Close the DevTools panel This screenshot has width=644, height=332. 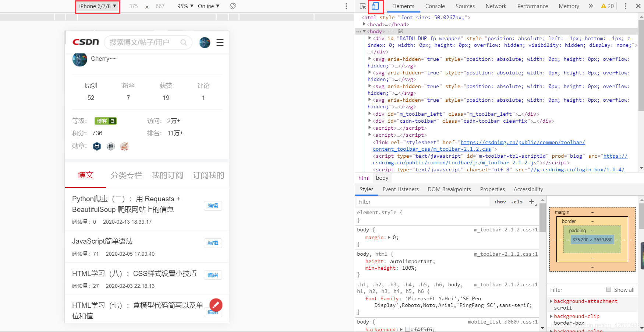point(638,6)
